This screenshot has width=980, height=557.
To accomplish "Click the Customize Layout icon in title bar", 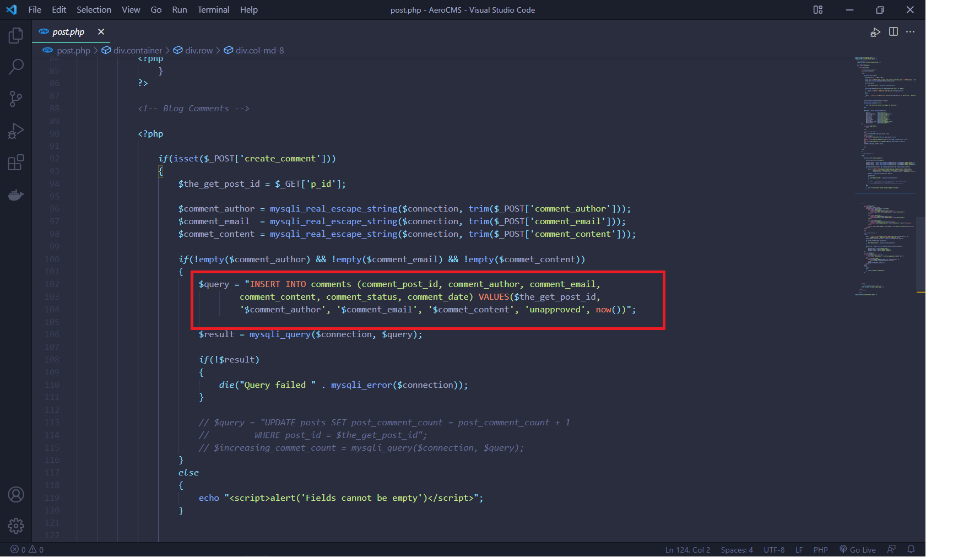I will point(818,10).
